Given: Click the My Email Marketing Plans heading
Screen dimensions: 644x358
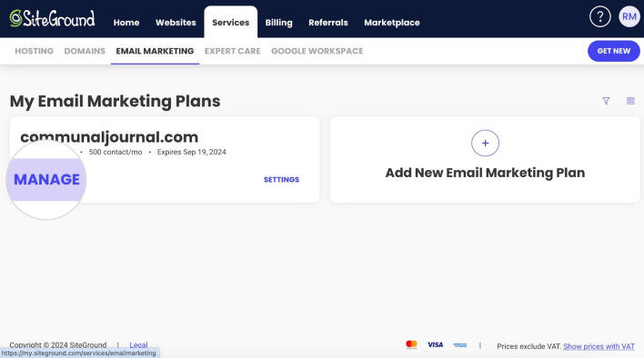Looking at the screenshot, I should tap(115, 101).
